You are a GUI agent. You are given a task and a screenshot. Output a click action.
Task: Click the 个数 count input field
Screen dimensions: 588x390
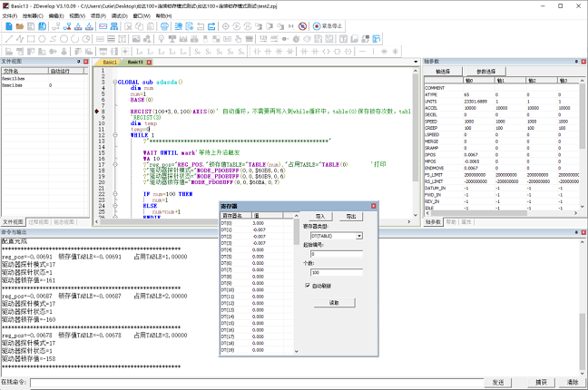pos(337,272)
